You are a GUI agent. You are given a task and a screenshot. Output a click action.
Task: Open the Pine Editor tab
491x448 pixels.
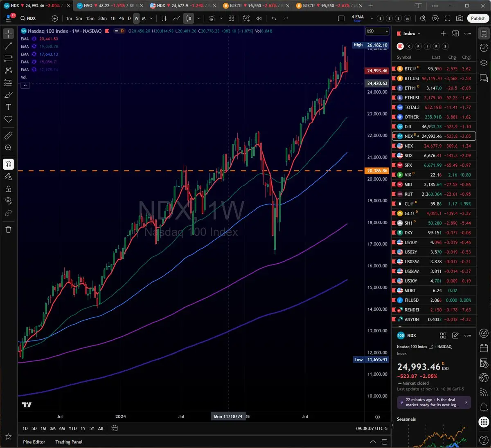tap(34, 442)
